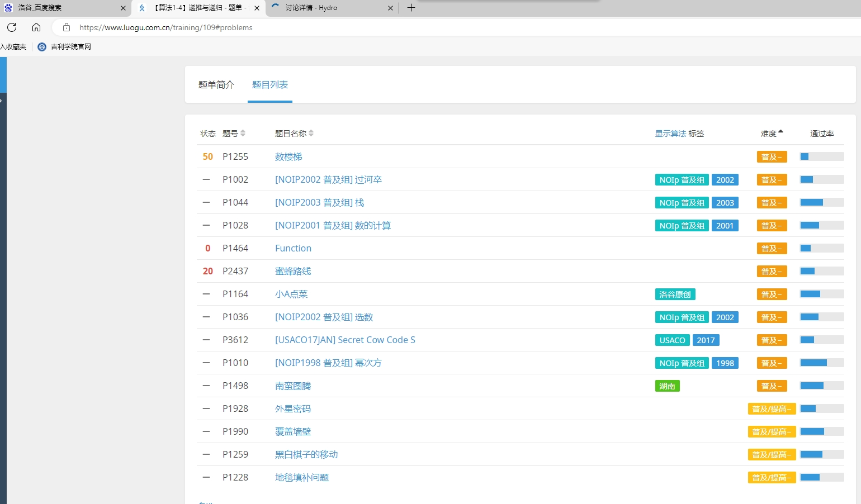Image resolution: width=861 pixels, height=504 pixels.
Task: Click the 吉利学院官网 bookmark icon
Action: pyautogui.click(x=42, y=47)
